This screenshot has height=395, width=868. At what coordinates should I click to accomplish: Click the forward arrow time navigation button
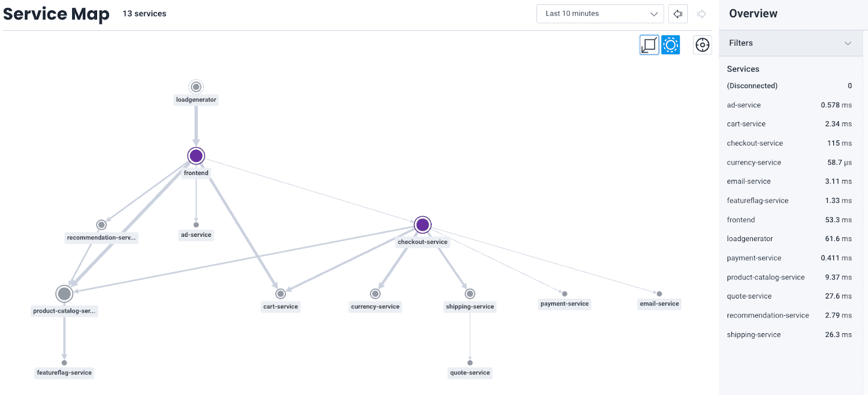[701, 14]
